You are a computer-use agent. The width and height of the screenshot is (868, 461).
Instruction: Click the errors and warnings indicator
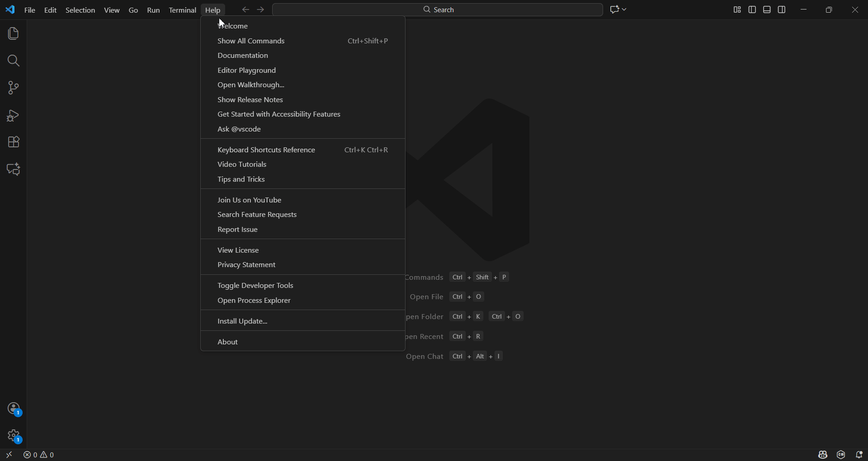click(39, 455)
